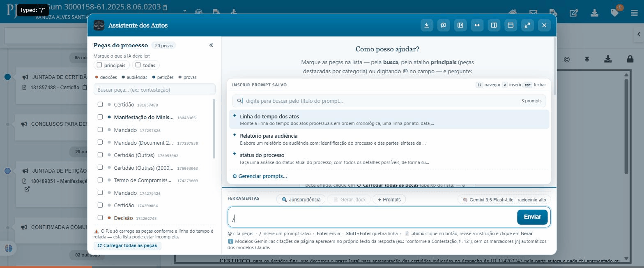Open the PJe hamburger menu
This screenshot has height=268, width=644.
click(634, 13)
